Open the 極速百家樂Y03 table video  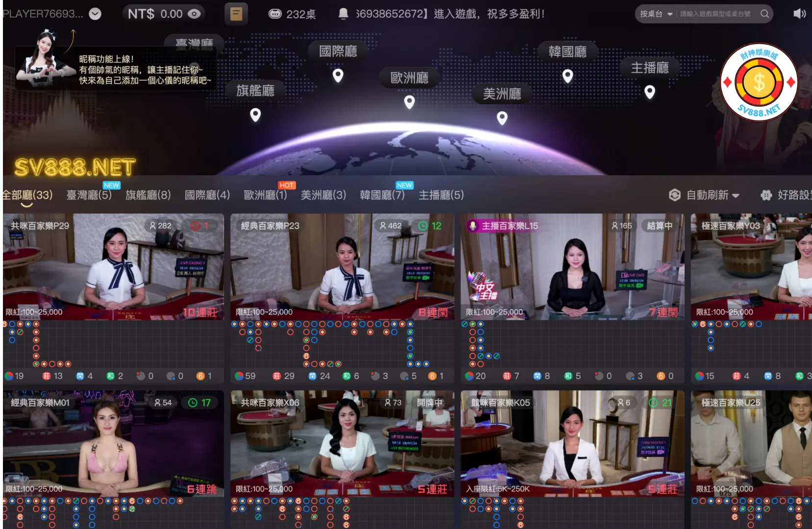[751, 266]
